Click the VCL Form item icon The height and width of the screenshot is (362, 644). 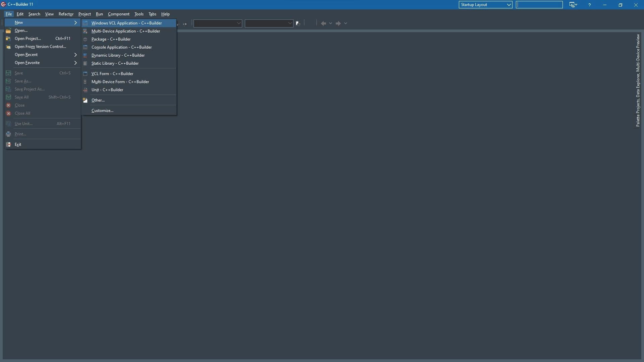[x=86, y=74]
